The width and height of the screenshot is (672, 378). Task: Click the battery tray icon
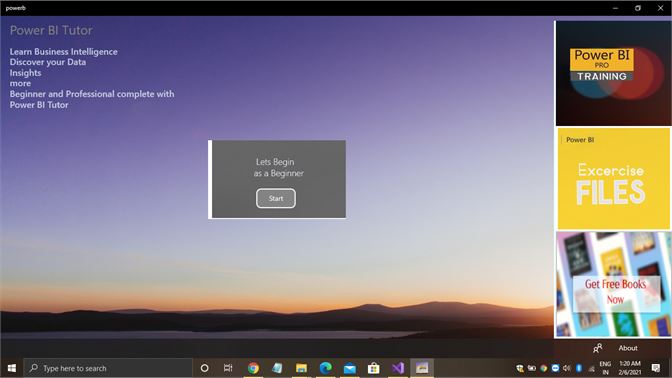click(x=532, y=368)
